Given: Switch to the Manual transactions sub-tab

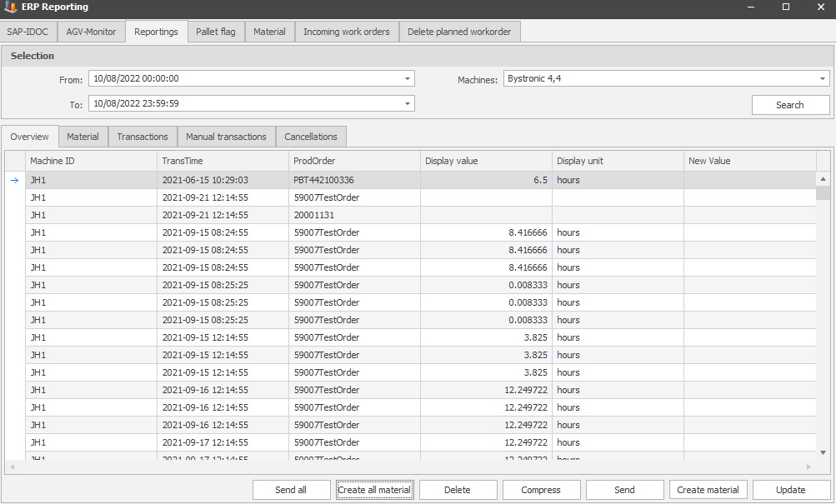Looking at the screenshot, I should [226, 137].
